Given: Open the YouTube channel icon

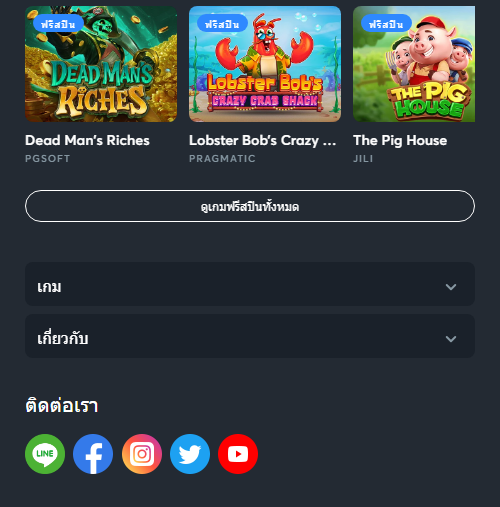Looking at the screenshot, I should pyautogui.click(x=238, y=454).
